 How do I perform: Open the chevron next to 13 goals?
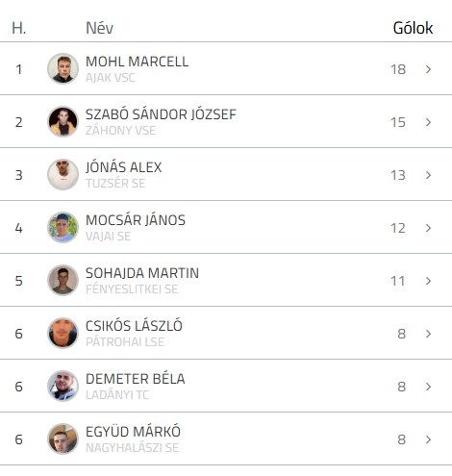click(x=428, y=175)
